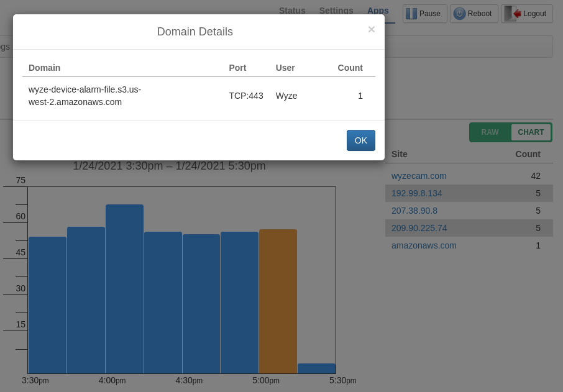Open the amazonaws.com site link
Image resolution: width=563 pixels, height=392 pixels.
click(x=424, y=245)
